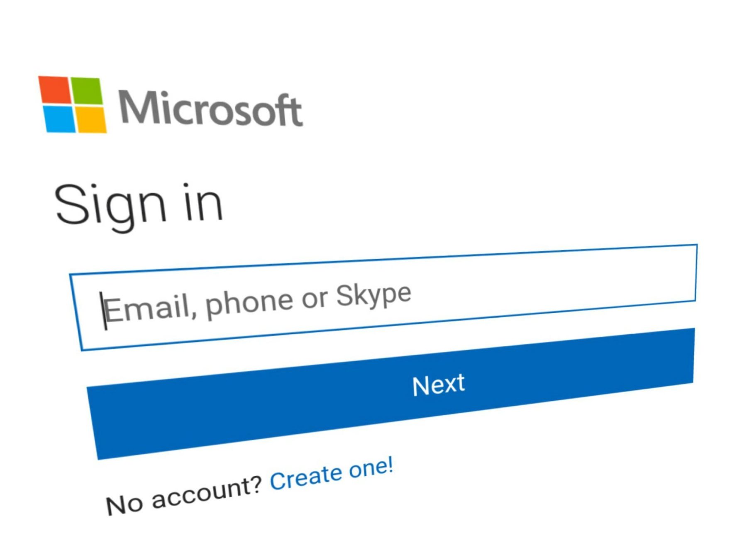Click the text cursor in the sign-in field
The image size is (747, 560).
[x=104, y=311]
